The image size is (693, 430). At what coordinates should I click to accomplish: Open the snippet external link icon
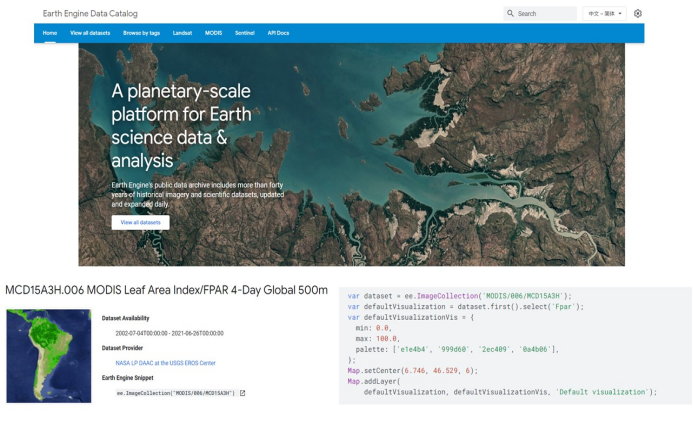(x=242, y=393)
